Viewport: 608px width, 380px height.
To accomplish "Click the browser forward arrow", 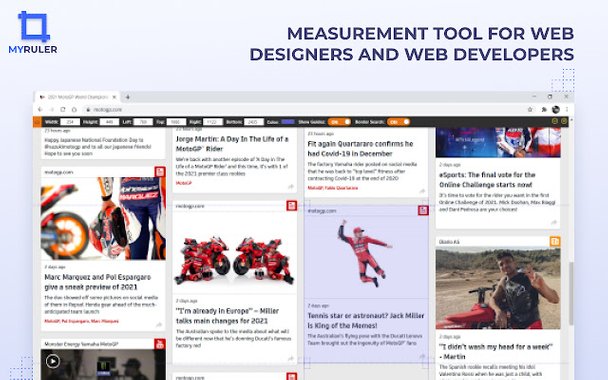I will pos(52,110).
